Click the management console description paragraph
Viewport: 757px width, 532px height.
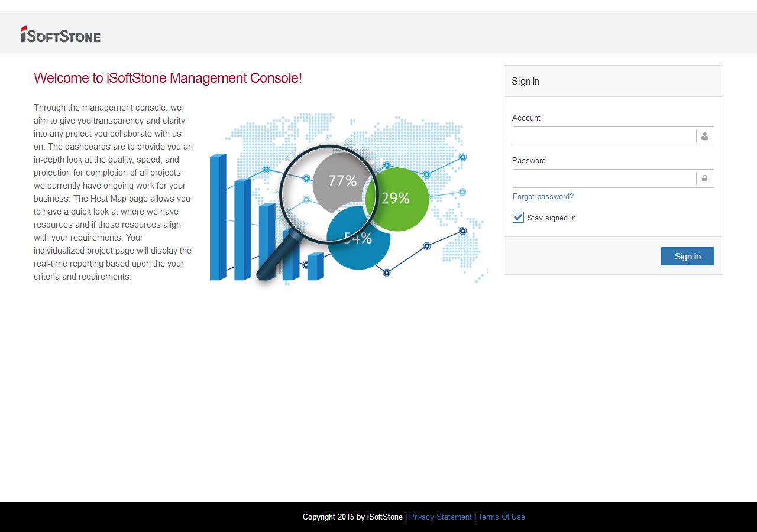click(x=113, y=192)
